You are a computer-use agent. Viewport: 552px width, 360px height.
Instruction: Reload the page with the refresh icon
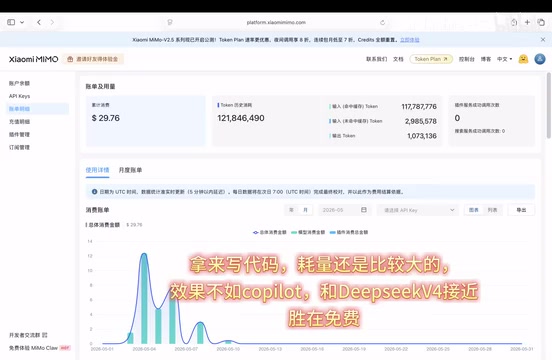coord(382,23)
